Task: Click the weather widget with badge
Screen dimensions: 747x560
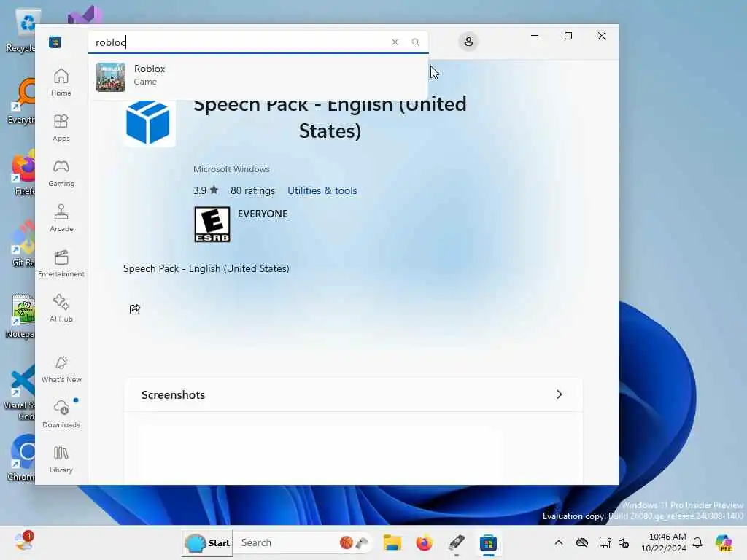Action: [x=24, y=542]
